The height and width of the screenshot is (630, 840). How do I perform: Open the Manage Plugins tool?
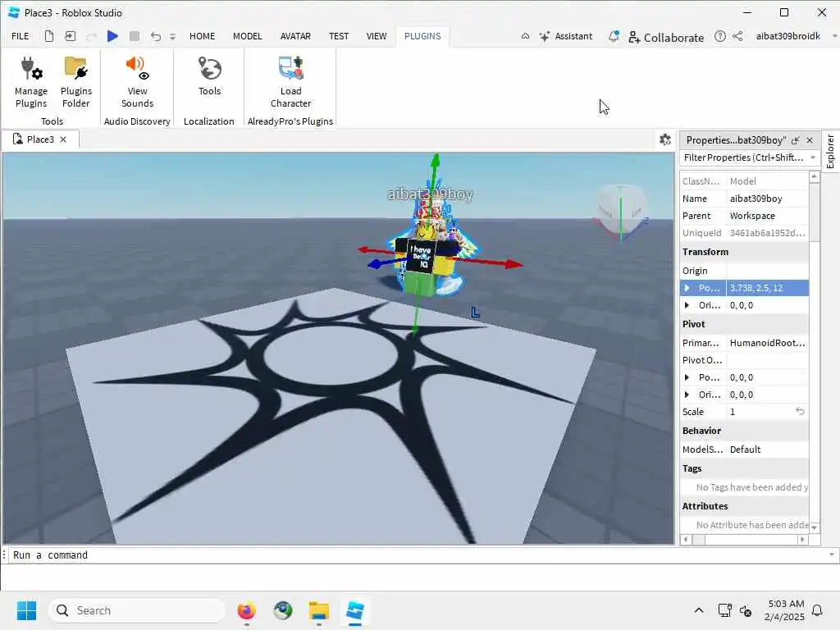pyautogui.click(x=31, y=83)
